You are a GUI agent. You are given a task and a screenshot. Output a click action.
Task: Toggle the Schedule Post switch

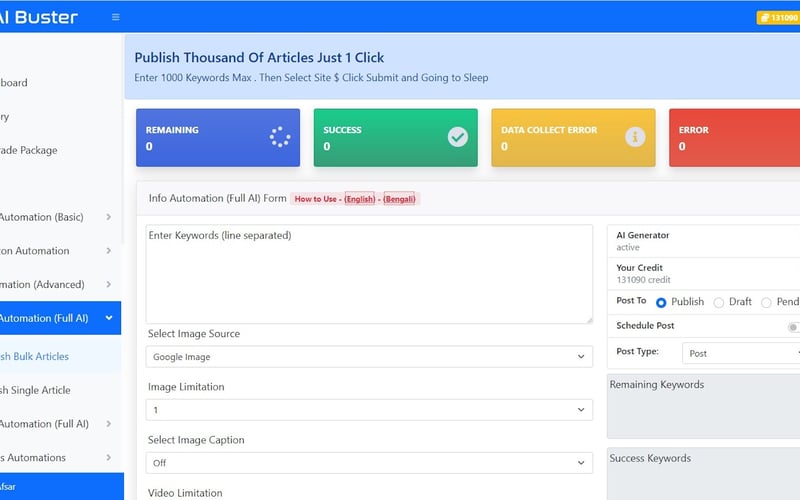794,327
